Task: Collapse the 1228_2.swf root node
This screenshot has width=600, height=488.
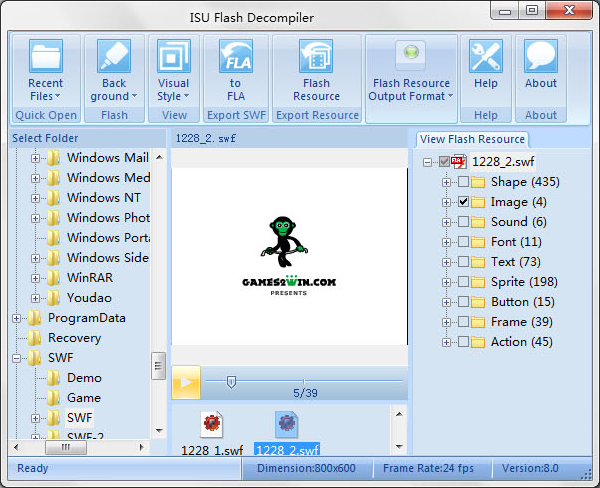Action: pos(427,162)
